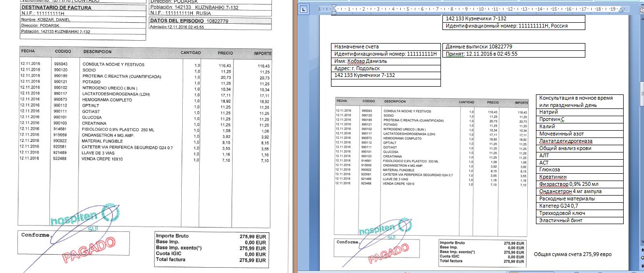Click the 'Conforme' box in the original scan window
This screenshot has width=644, height=273.
(x=74, y=243)
